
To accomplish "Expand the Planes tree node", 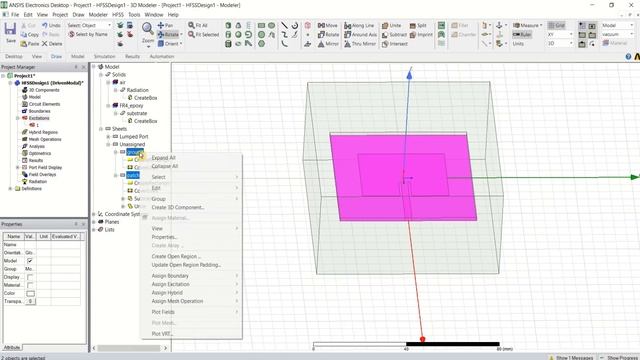I will [94, 222].
